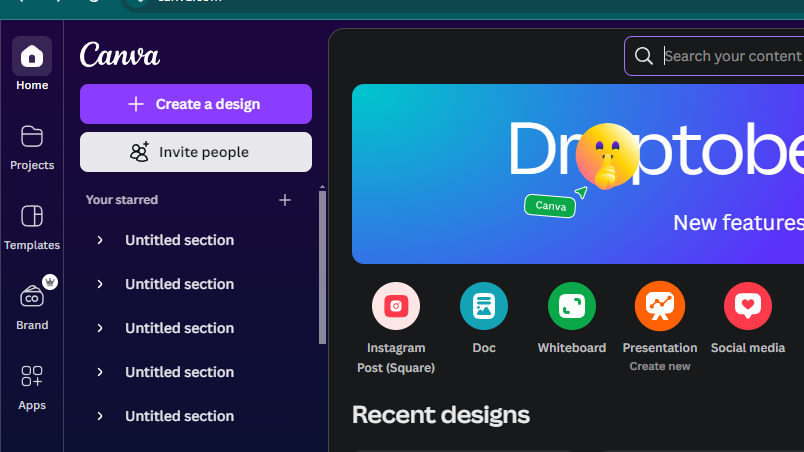
Task: Focus the Search your content field
Action: point(714,56)
